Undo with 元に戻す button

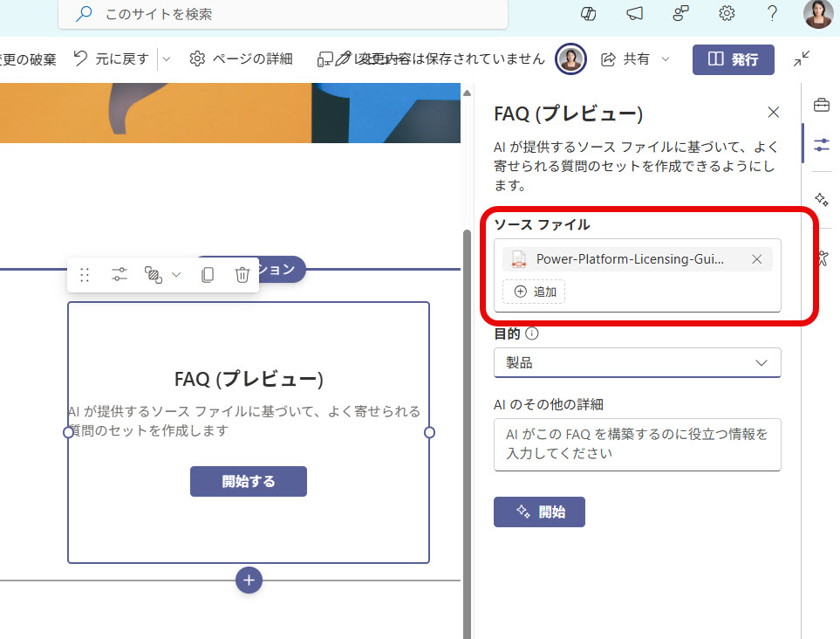pos(112,59)
